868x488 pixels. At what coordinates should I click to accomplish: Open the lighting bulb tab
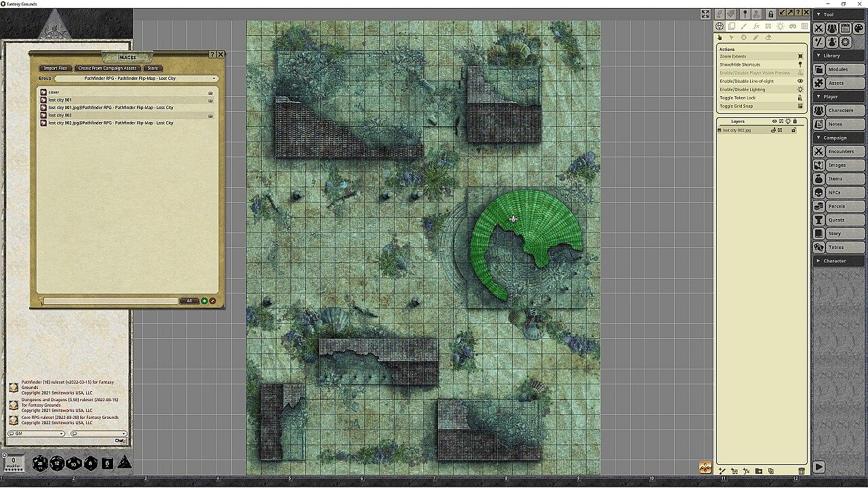point(781,26)
